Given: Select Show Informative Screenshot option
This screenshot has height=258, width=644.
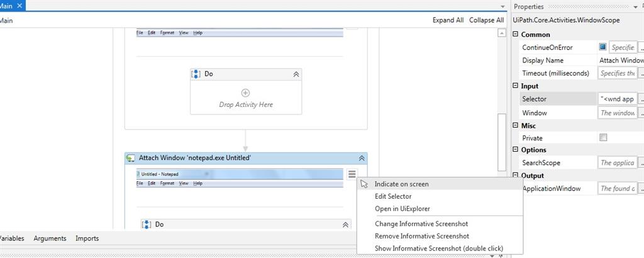Looking at the screenshot, I should click(440, 249).
